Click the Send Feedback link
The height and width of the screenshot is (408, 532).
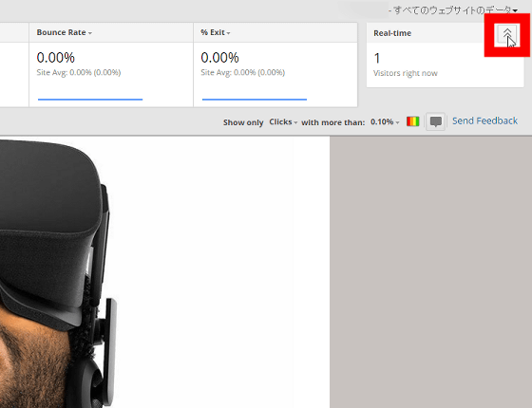click(x=484, y=121)
